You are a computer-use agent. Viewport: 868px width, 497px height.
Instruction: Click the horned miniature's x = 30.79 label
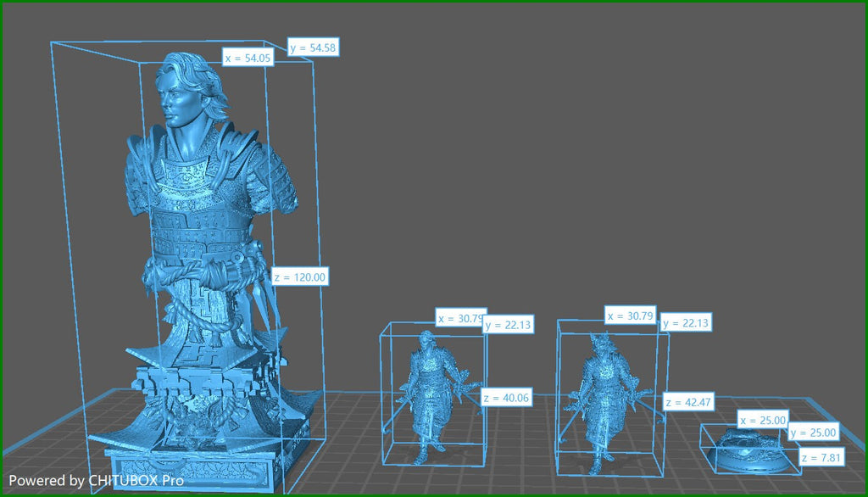(630, 316)
